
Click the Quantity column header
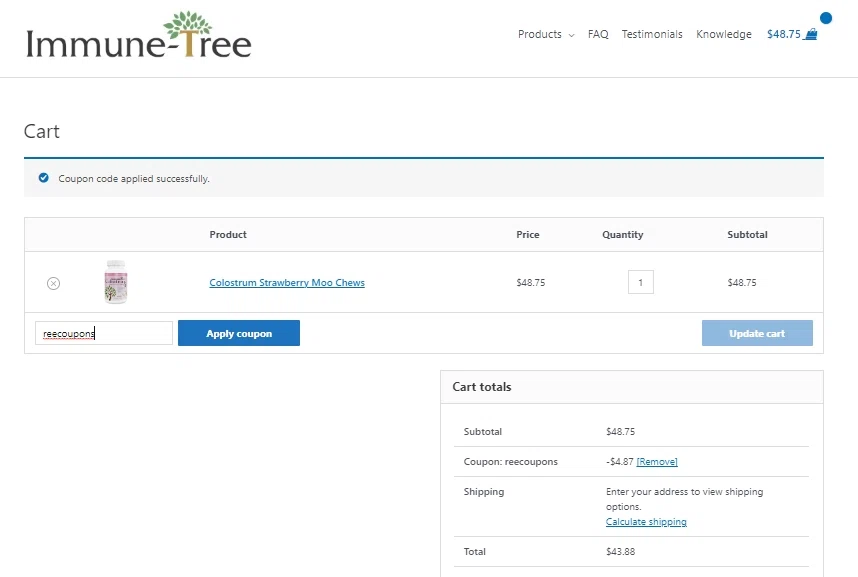tap(623, 234)
